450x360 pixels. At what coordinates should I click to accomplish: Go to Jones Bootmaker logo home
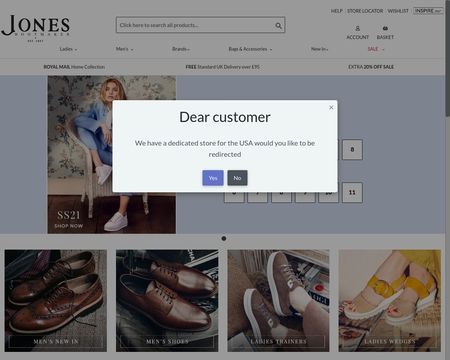[x=35, y=28]
